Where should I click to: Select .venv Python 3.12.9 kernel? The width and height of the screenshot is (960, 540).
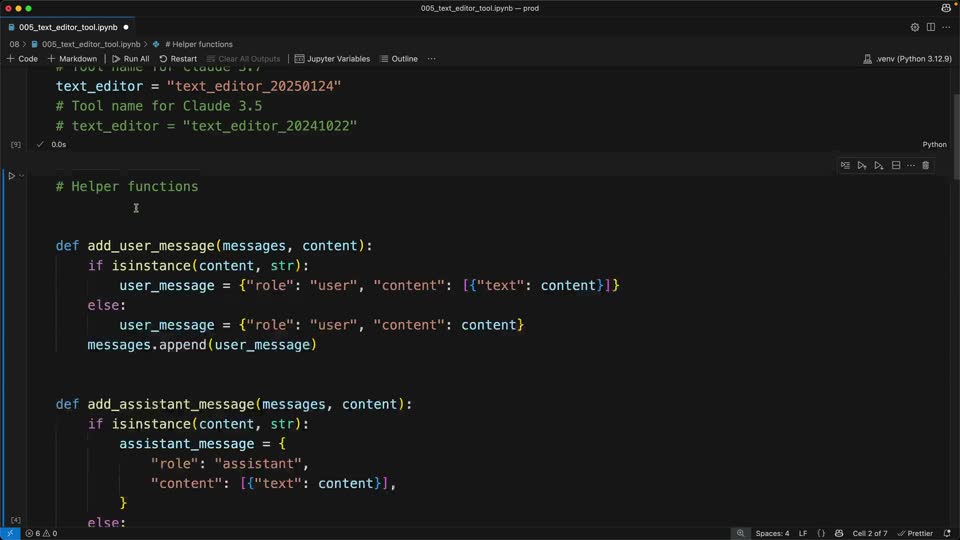click(907, 59)
